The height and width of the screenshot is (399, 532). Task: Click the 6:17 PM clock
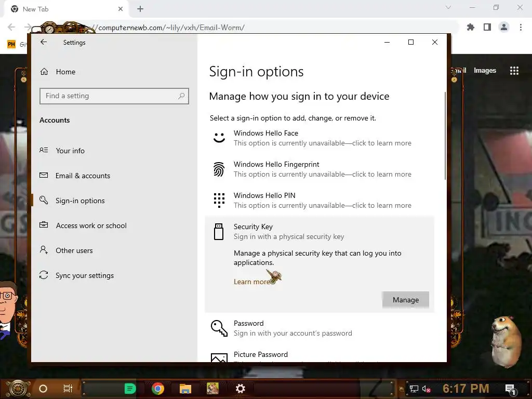[x=466, y=389]
